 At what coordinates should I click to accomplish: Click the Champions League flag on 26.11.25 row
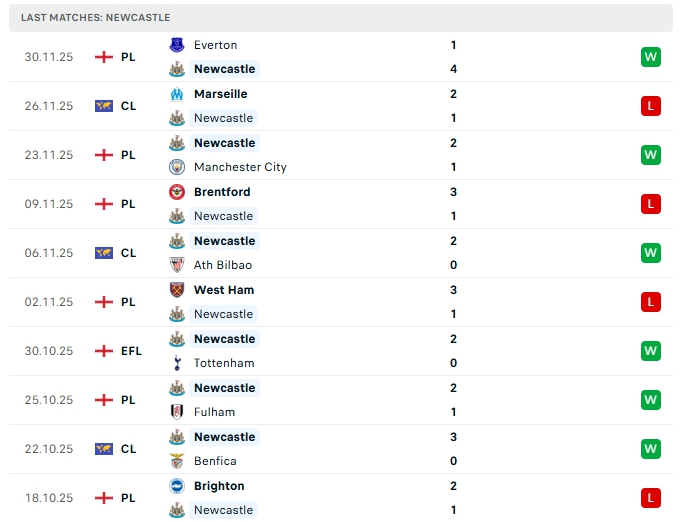click(x=103, y=106)
